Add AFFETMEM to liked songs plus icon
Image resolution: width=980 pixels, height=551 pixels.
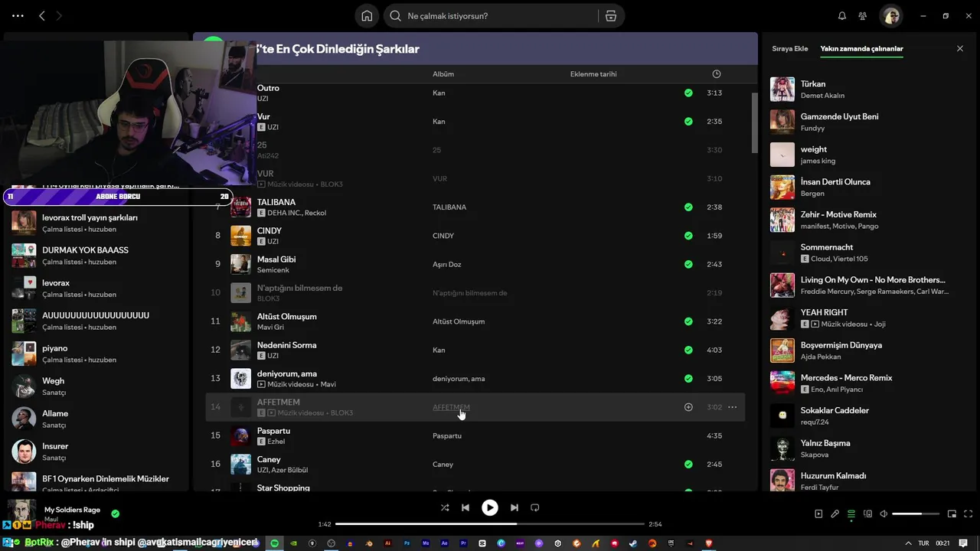tap(688, 407)
